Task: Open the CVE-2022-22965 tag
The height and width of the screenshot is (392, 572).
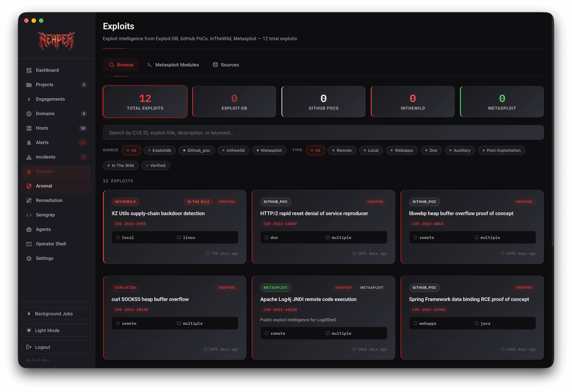Action: 429,310
